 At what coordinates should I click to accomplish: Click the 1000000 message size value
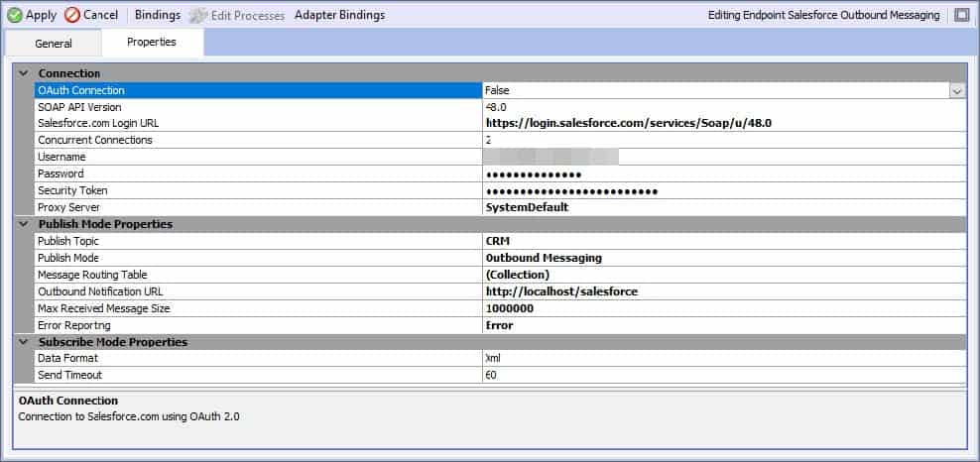[510, 308]
